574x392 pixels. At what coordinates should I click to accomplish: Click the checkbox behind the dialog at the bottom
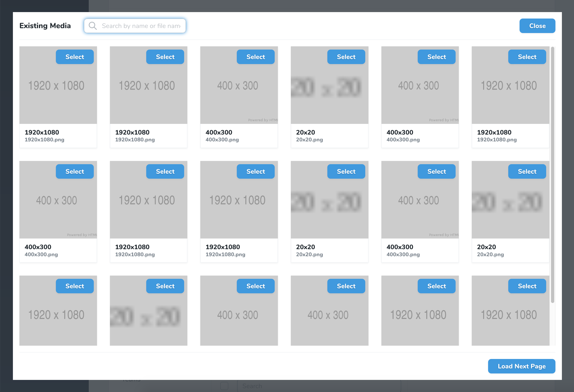(x=224, y=386)
